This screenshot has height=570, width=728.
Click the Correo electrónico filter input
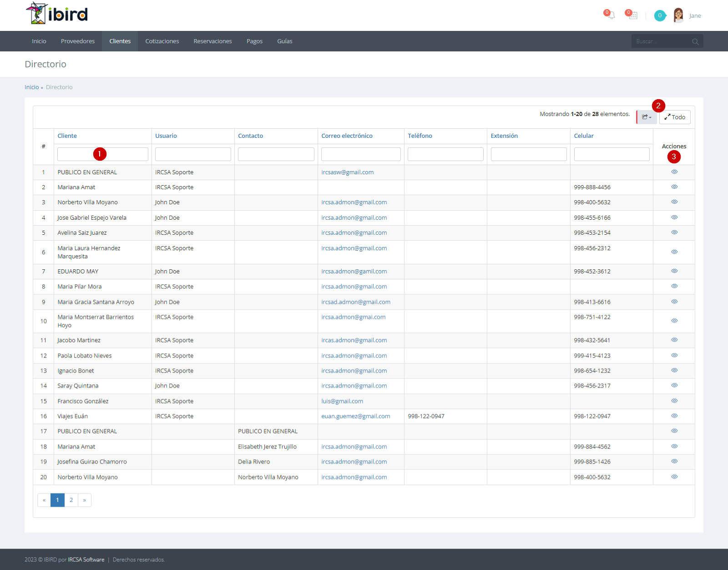coord(361,154)
